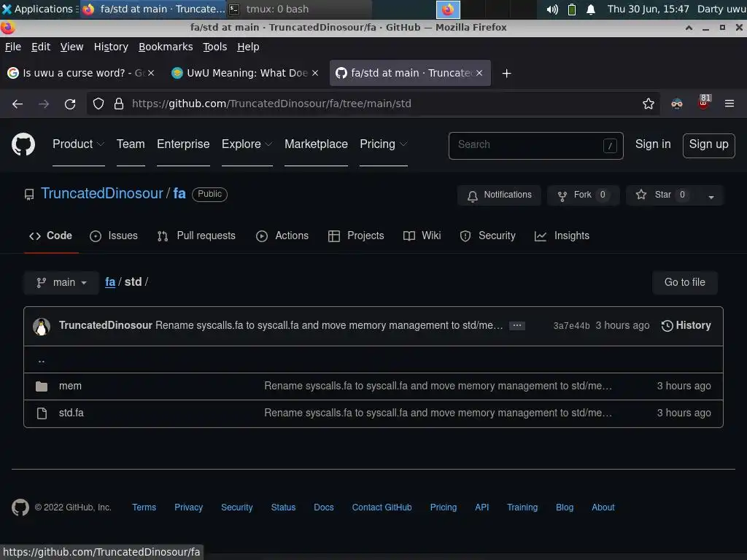This screenshot has height=560, width=747.
Task: Click the std.fa file icon
Action: (x=42, y=413)
